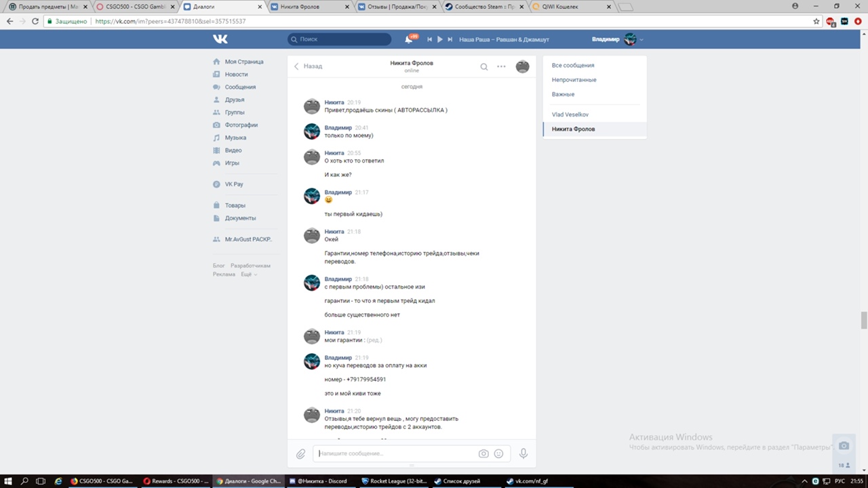Open the notifications bell icon
The height and width of the screenshot is (488, 868).
[x=409, y=39]
